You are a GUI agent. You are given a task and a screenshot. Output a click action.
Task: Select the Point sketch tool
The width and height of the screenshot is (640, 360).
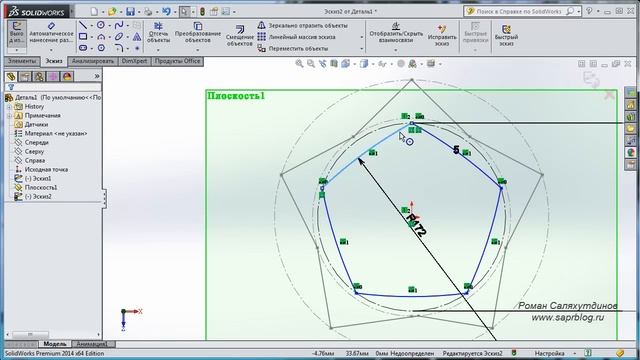point(137,48)
